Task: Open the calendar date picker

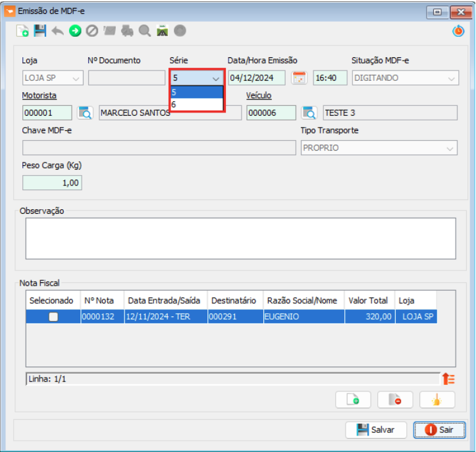Action: (x=300, y=78)
